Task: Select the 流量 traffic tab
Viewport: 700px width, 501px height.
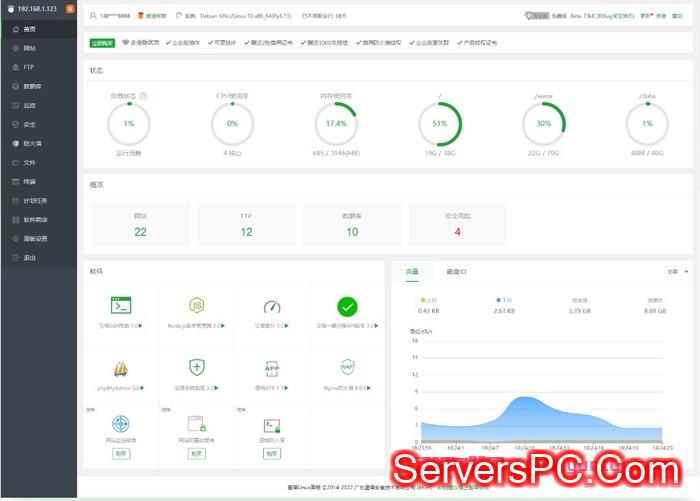Action: pyautogui.click(x=412, y=271)
